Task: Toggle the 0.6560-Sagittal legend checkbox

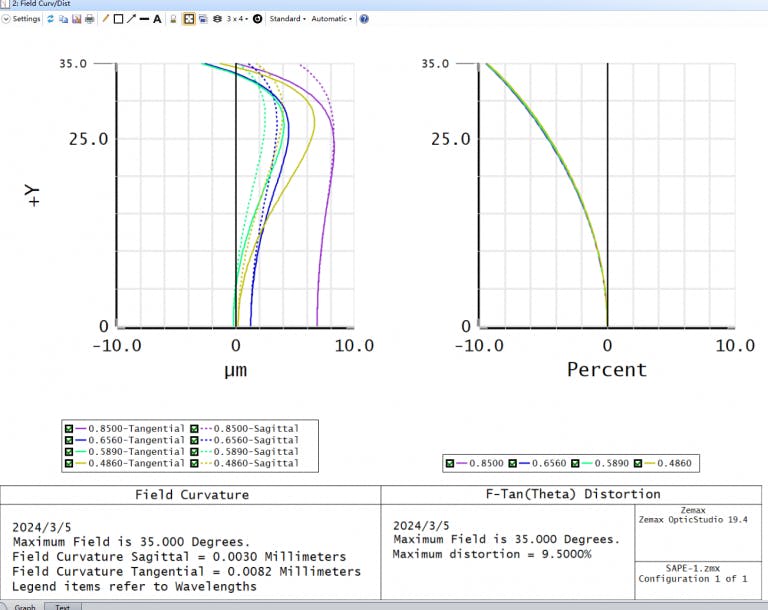Action: pyautogui.click(x=194, y=440)
